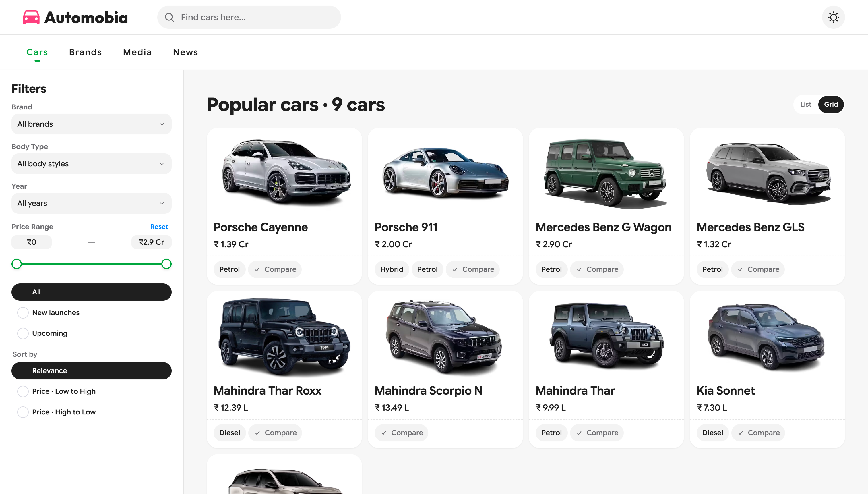Open the All years dropdown

coord(91,203)
